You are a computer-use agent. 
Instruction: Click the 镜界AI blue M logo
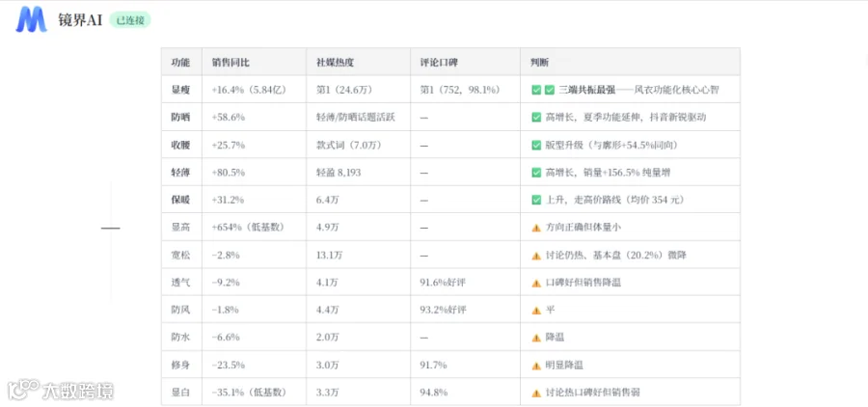point(31,20)
